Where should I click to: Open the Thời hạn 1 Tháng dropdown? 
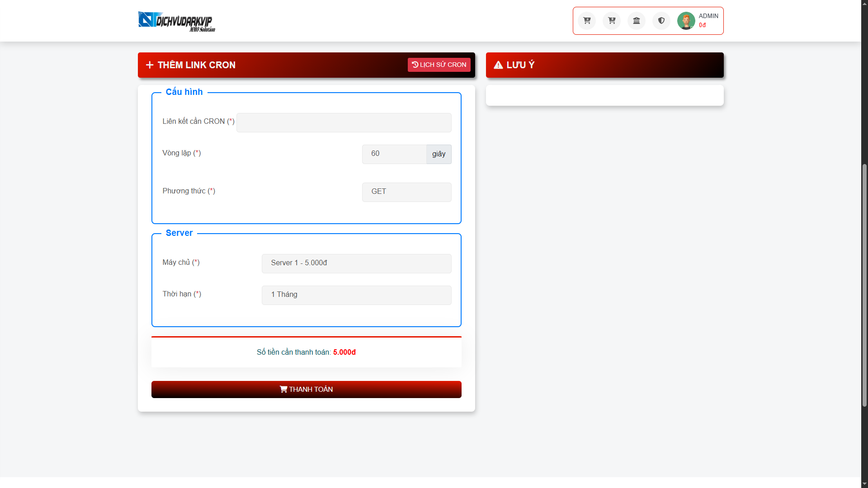tap(356, 295)
